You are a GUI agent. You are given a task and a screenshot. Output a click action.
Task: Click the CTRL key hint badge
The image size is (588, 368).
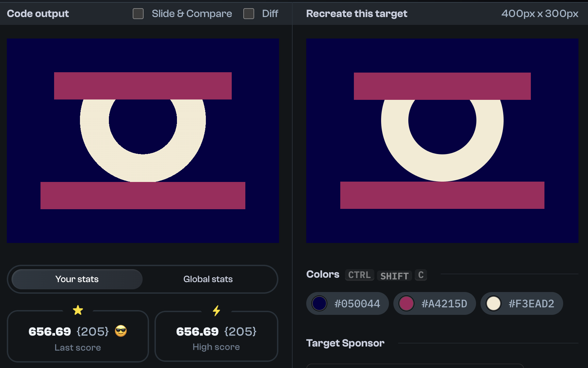pos(359,275)
